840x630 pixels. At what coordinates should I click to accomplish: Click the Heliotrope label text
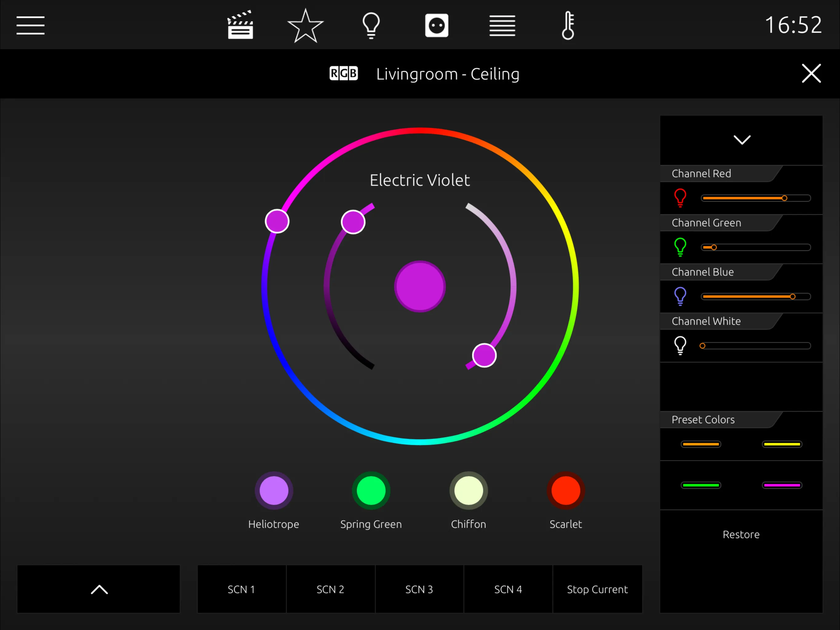274,524
